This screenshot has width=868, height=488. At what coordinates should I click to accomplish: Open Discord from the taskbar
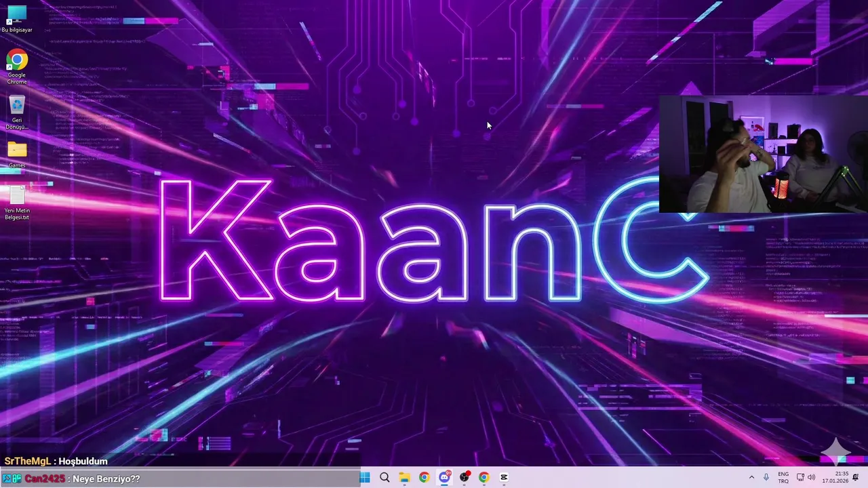pos(444,477)
